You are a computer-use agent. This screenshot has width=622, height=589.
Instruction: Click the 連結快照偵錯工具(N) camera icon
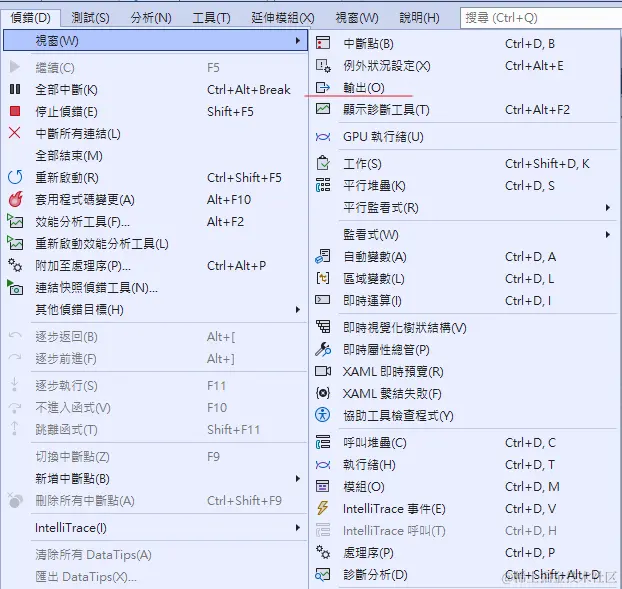[15, 288]
